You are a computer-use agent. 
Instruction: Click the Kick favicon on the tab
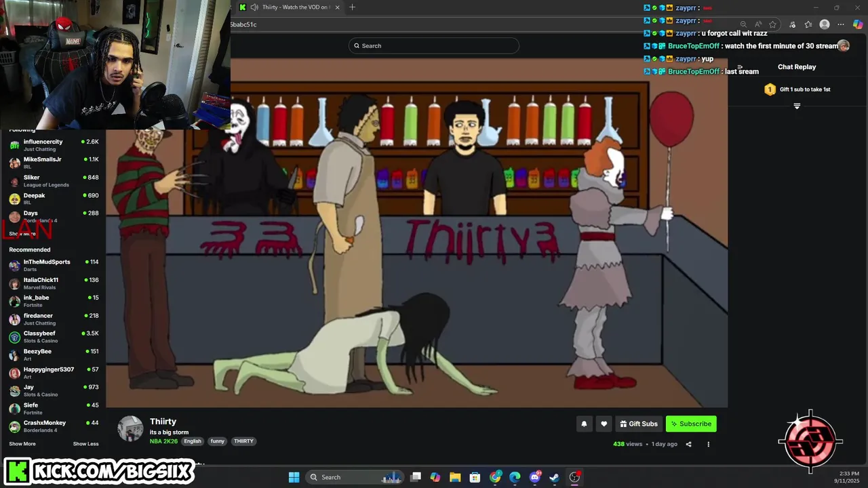(x=242, y=7)
